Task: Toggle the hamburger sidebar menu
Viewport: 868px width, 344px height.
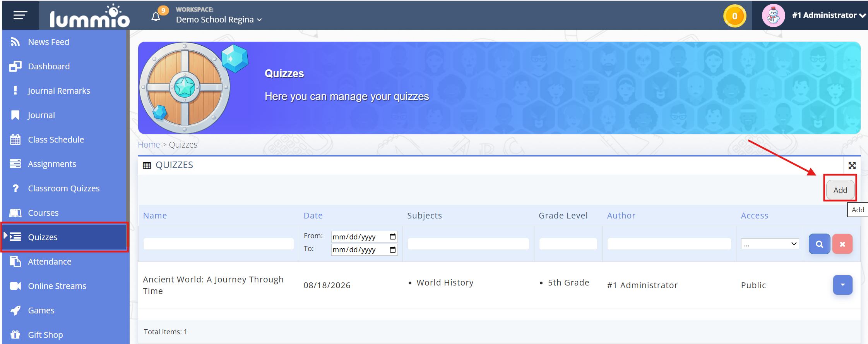Action: [20, 15]
